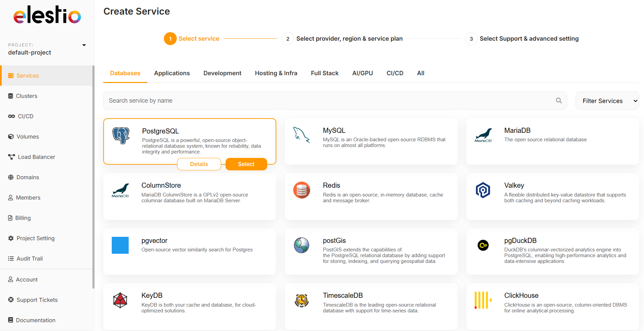Click the KeyDB service title
The height and width of the screenshot is (331, 644).
pyautogui.click(x=152, y=295)
